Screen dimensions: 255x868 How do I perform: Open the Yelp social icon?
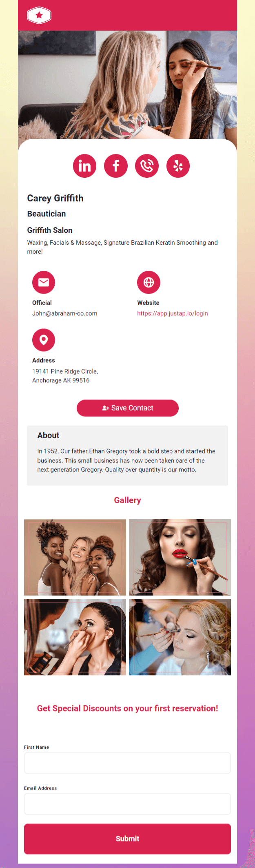coord(178,166)
